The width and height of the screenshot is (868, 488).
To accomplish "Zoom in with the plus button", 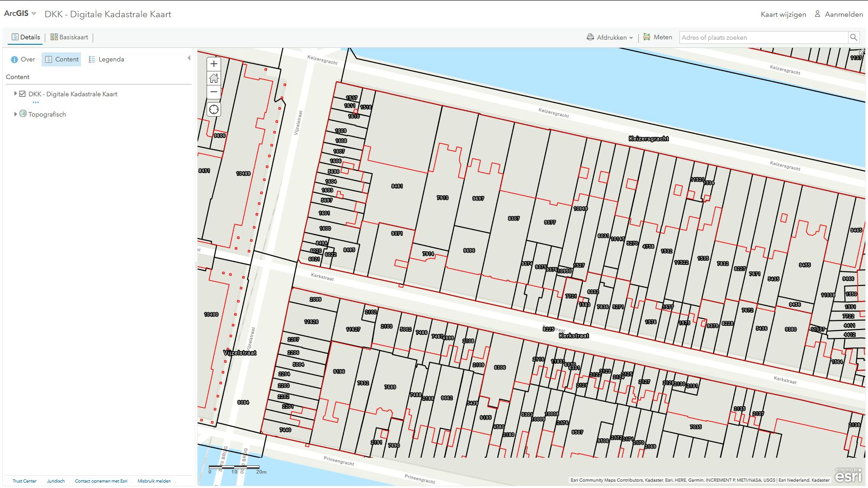I will (214, 64).
